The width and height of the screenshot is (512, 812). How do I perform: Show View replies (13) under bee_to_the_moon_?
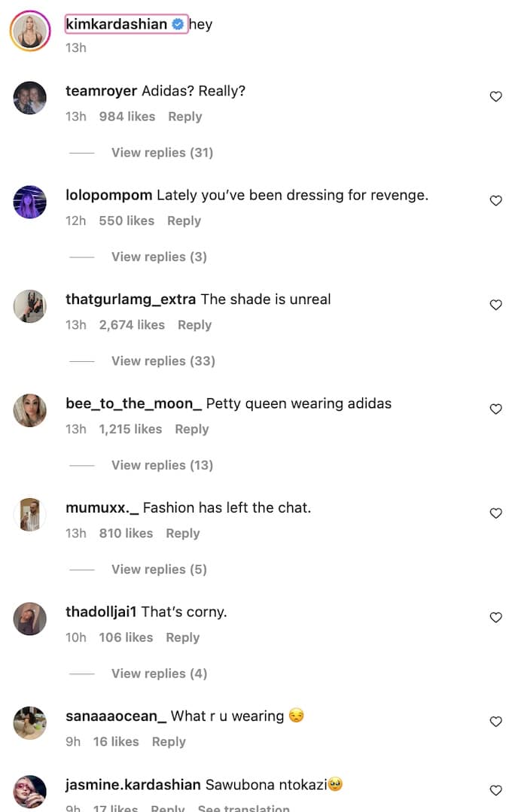click(x=162, y=465)
